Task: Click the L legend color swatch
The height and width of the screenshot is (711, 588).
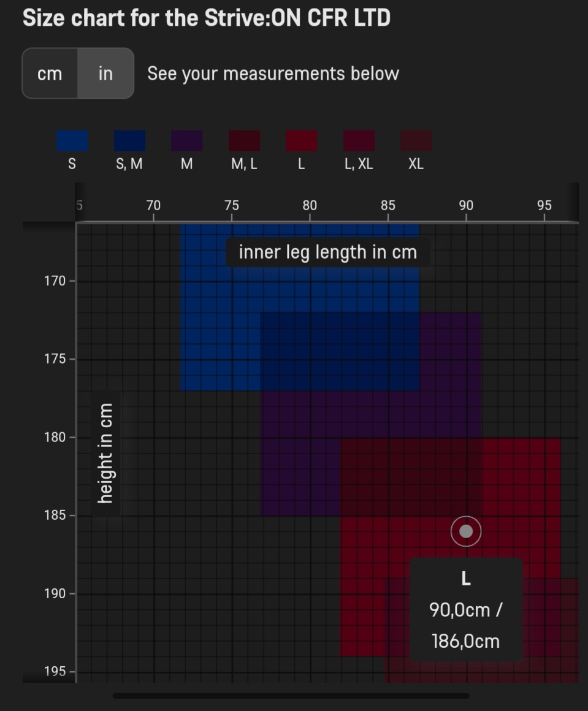Action: click(x=302, y=140)
